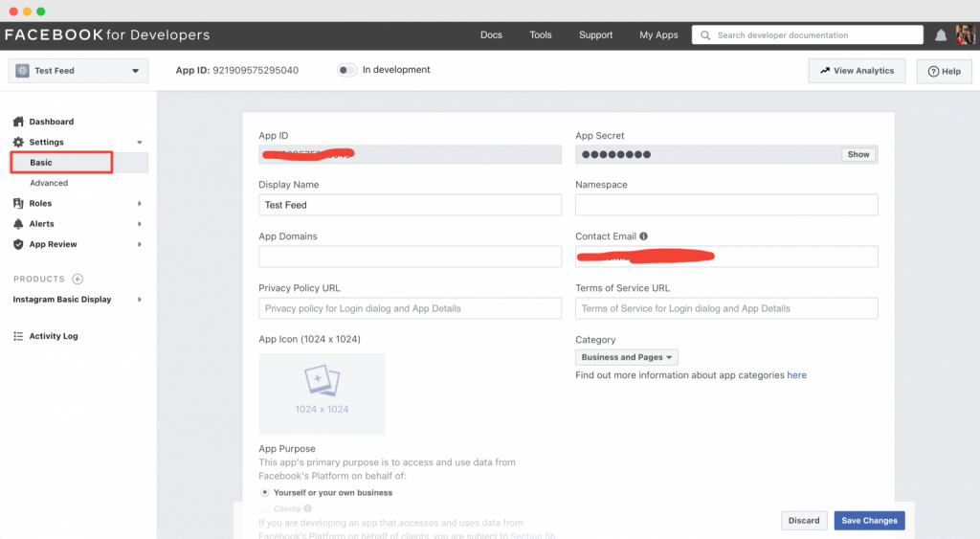Image resolution: width=980 pixels, height=539 pixels.
Task: Click the Dashboard home icon
Action: click(x=18, y=122)
